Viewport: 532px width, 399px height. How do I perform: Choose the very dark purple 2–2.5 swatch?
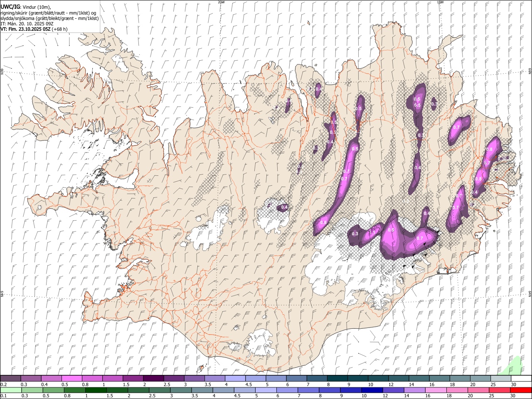pyautogui.click(x=153, y=378)
